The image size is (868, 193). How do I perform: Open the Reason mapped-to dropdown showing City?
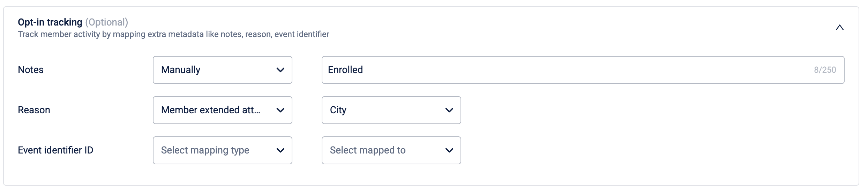click(384, 110)
